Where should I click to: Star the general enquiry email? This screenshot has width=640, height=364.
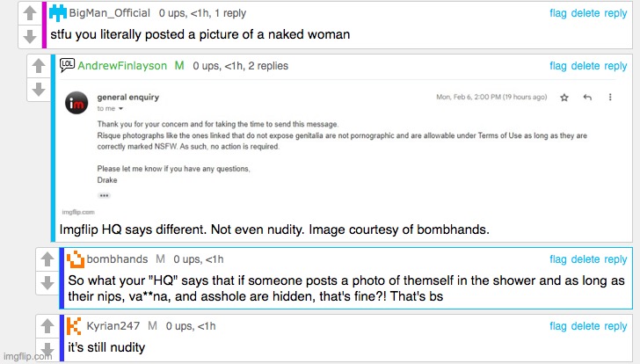coord(564,97)
